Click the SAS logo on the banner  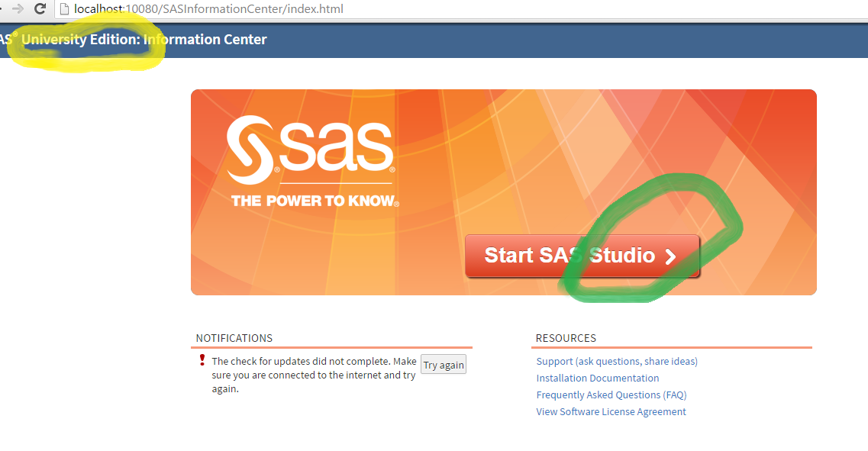tap(310, 150)
